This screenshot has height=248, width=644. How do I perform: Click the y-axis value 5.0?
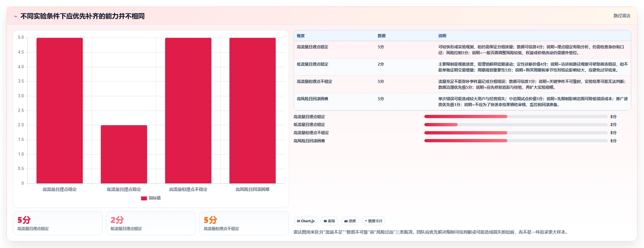pos(21,38)
